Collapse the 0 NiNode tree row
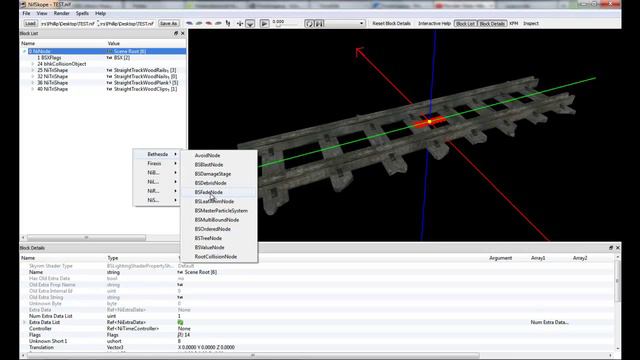Image resolution: width=640 pixels, height=360 pixels. click(24, 51)
